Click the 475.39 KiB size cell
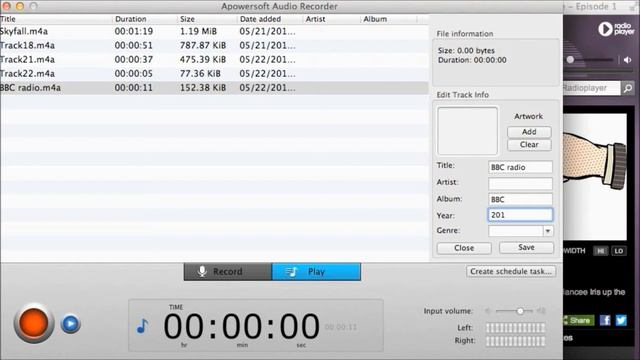The width and height of the screenshot is (640, 360). (203, 60)
